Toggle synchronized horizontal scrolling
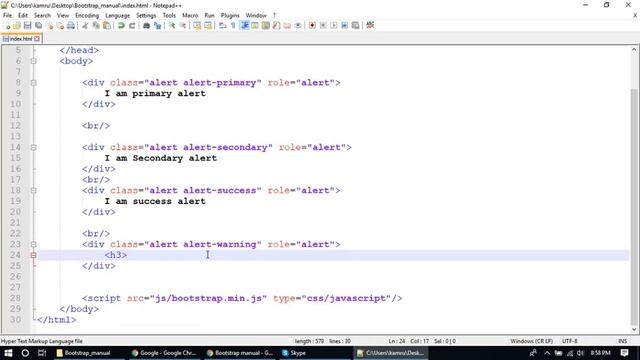This screenshot has width=640, height=360. (208, 25)
